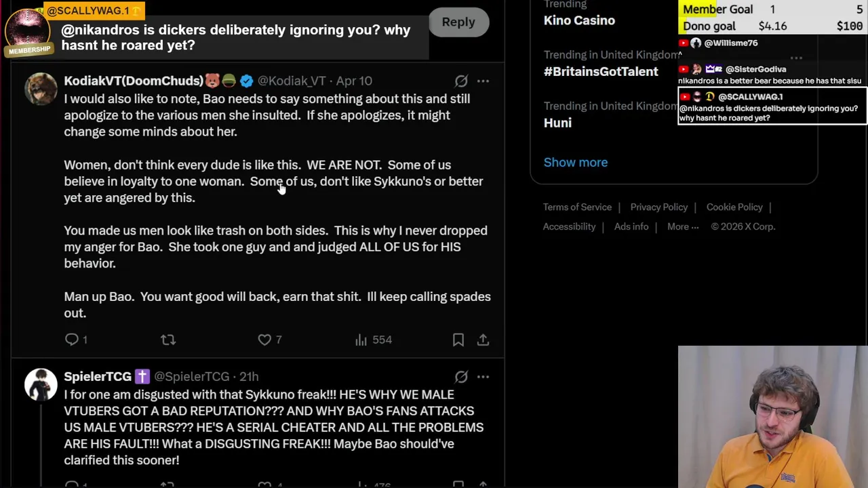Open the Kino Casino trending topic

coord(579,20)
